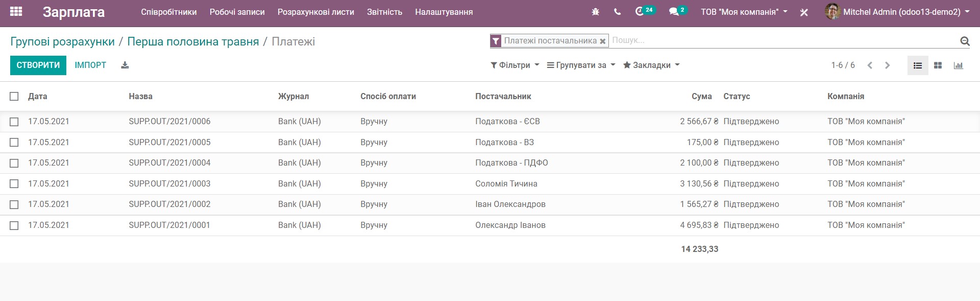This screenshot has width=980, height=301.
Task: Open the Закладки dropdown
Action: click(x=651, y=65)
